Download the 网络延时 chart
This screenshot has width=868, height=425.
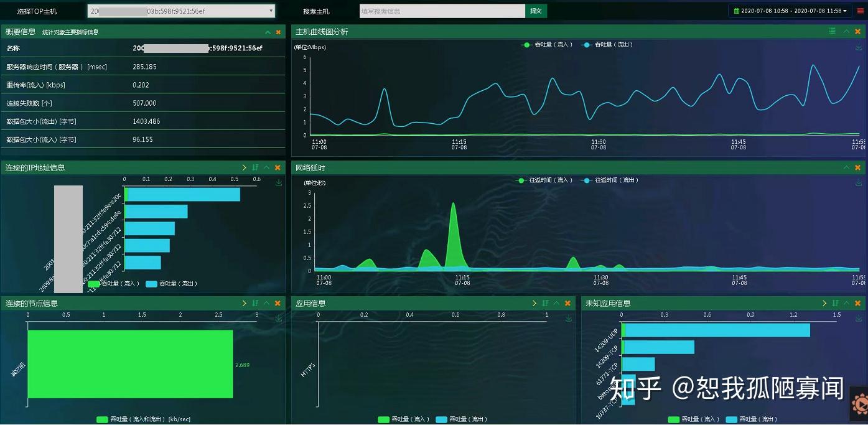pyautogui.click(x=859, y=182)
